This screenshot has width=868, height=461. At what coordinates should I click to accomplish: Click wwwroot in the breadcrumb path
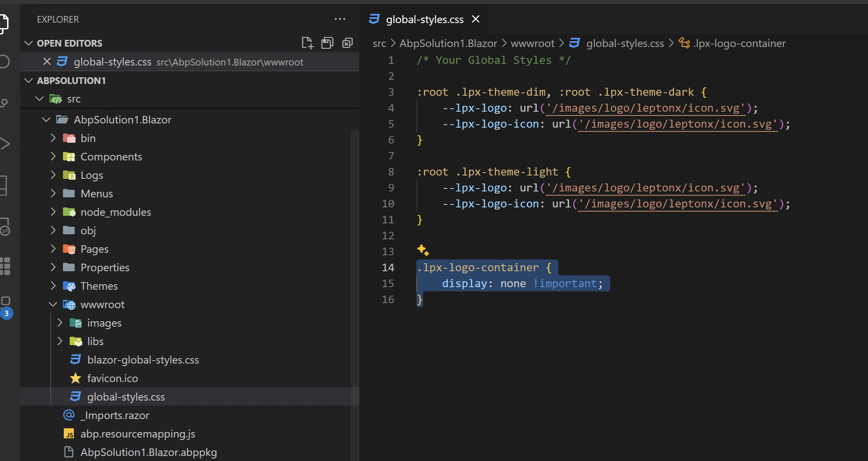(532, 43)
